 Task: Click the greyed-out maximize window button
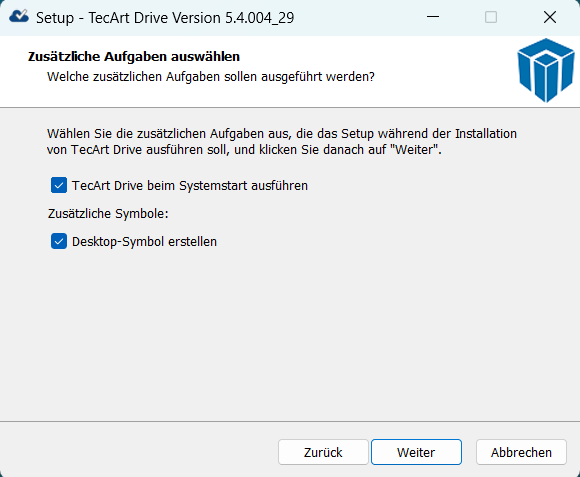click(491, 17)
